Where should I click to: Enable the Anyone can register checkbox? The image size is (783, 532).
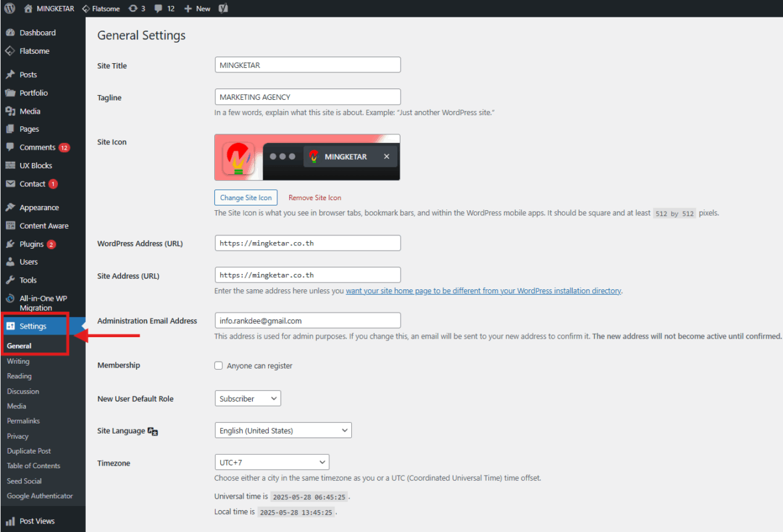(218, 366)
